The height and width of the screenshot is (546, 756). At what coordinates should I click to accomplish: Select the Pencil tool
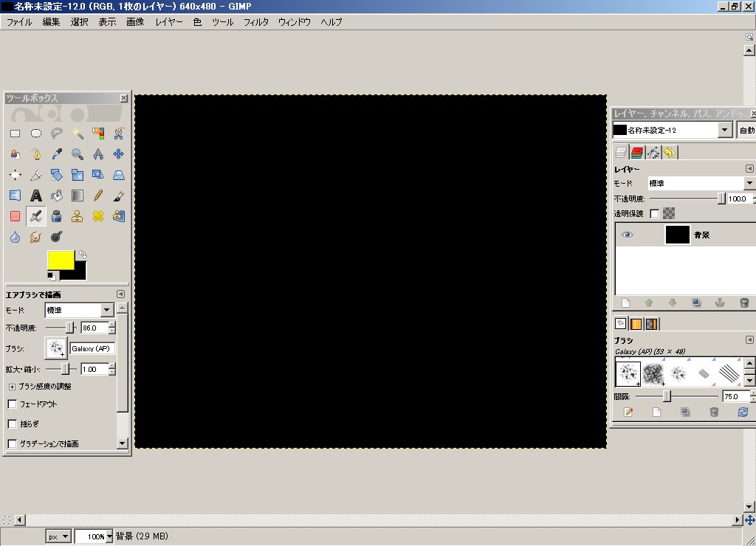[98, 196]
